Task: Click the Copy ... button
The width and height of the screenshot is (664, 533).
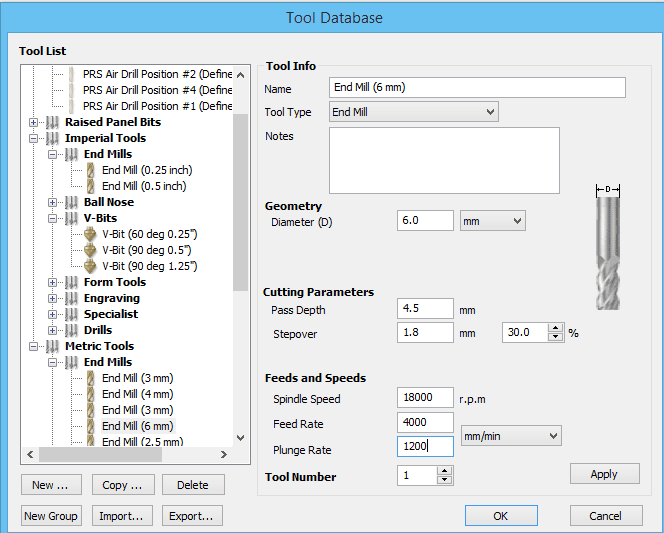Action: (123, 485)
